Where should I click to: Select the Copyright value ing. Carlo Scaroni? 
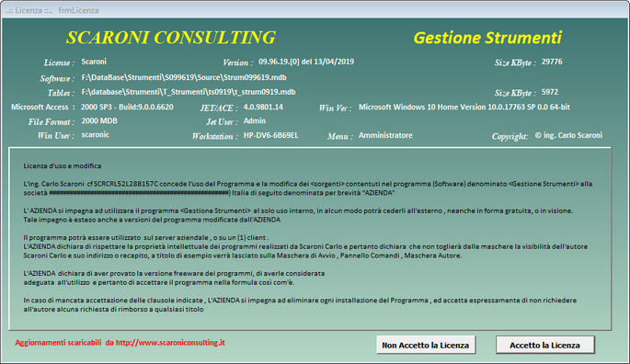tap(569, 135)
